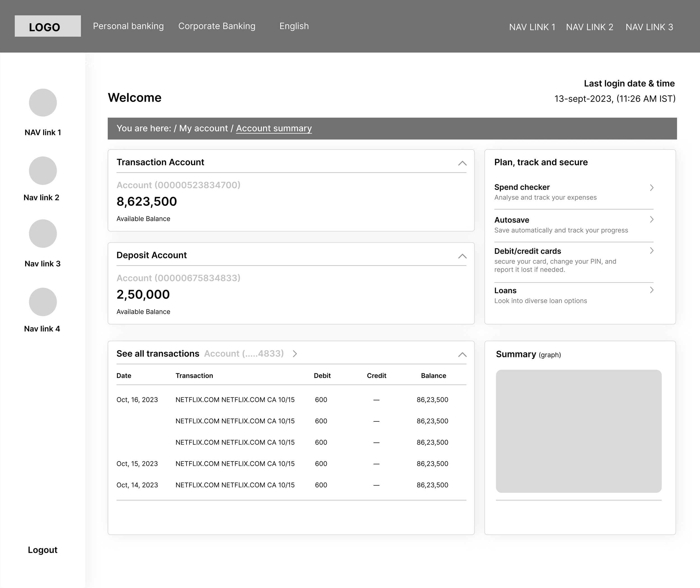Click the Debit/credit cards arrow icon

[652, 251]
